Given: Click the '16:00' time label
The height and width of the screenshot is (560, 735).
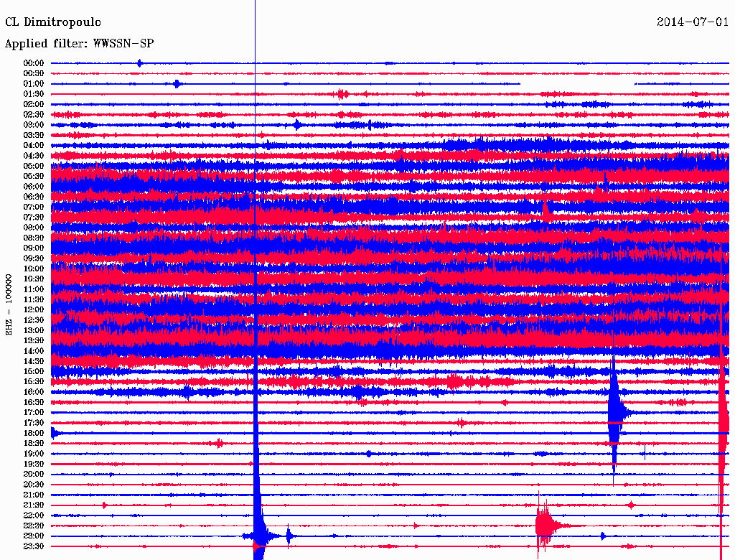Looking at the screenshot, I should click(x=34, y=392).
